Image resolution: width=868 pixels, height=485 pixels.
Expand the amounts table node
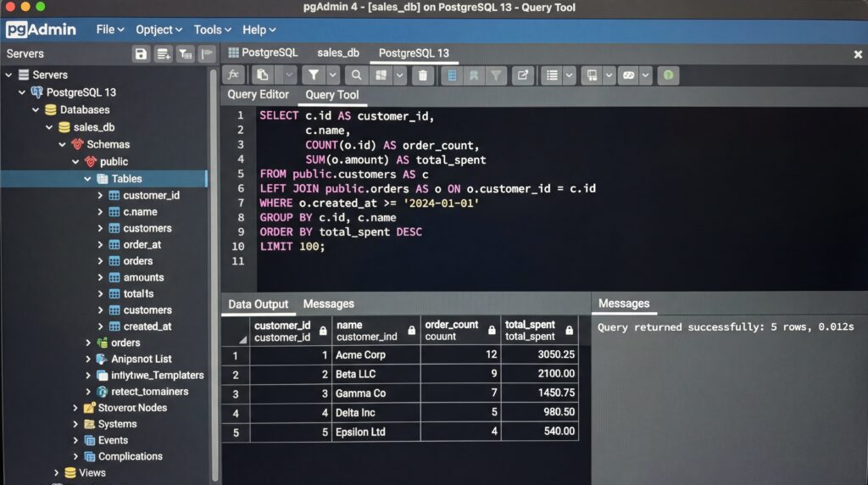point(100,277)
